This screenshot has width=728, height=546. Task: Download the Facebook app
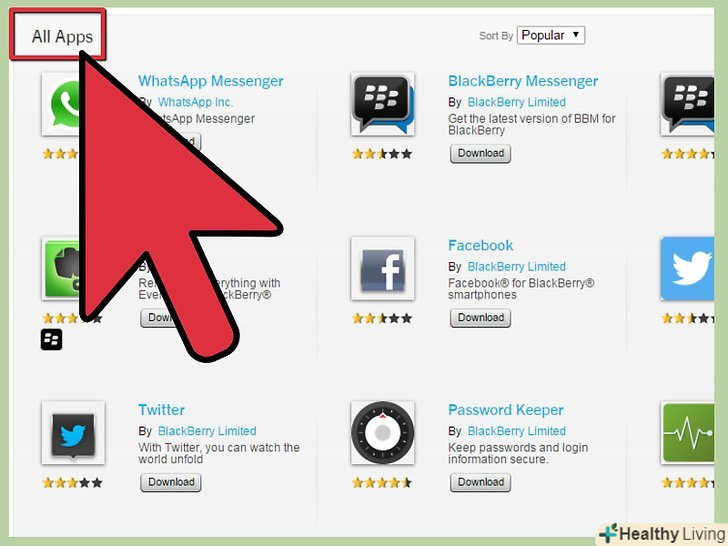(480, 318)
